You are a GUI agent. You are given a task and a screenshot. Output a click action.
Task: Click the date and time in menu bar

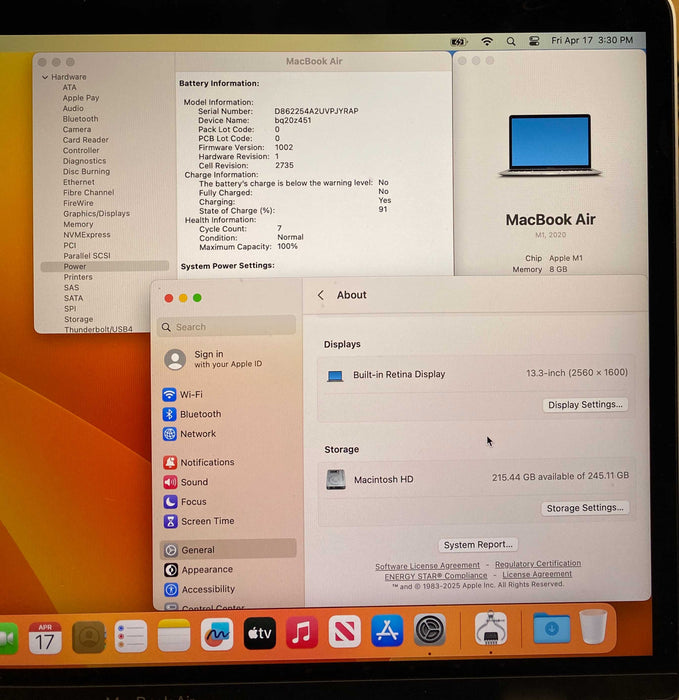click(x=592, y=40)
